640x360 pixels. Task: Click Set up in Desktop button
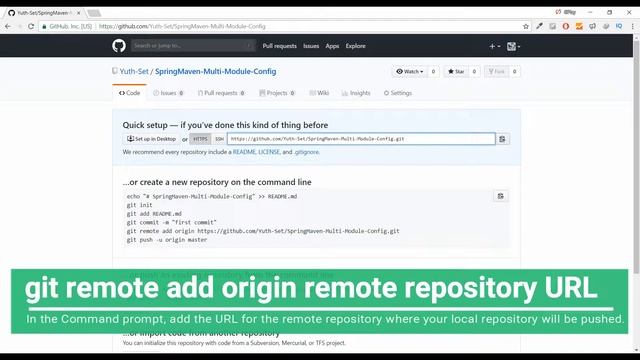click(x=151, y=139)
